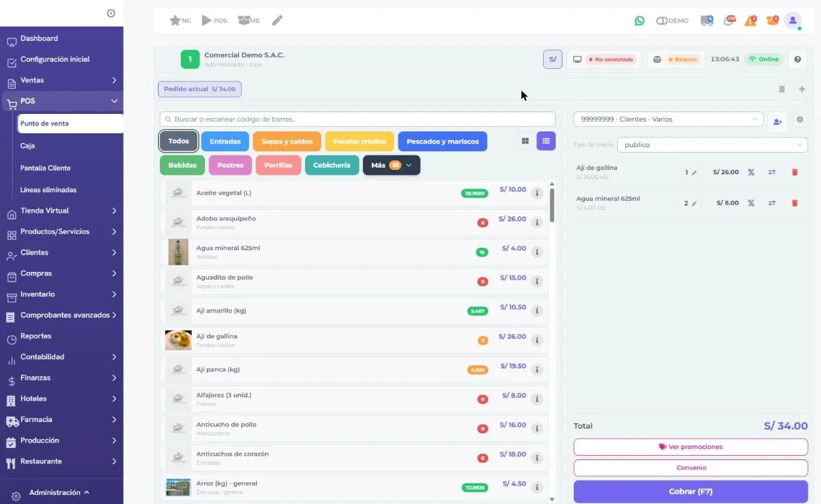This screenshot has width=821, height=504.
Task: Click swap icon on Ají de gallina line
Action: click(772, 172)
